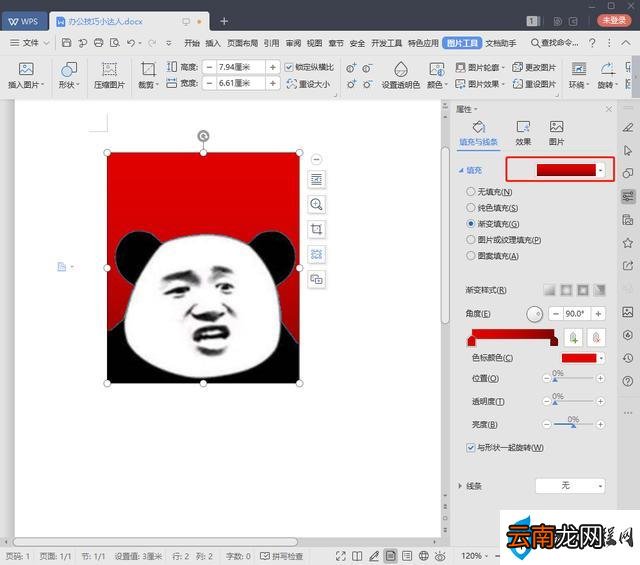Open Fill & Line (填充与线条) panel tab
640x565 pixels.
coord(478,133)
